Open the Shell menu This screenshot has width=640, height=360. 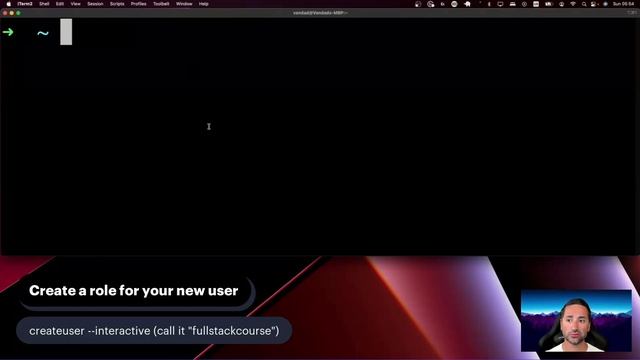pos(44,4)
